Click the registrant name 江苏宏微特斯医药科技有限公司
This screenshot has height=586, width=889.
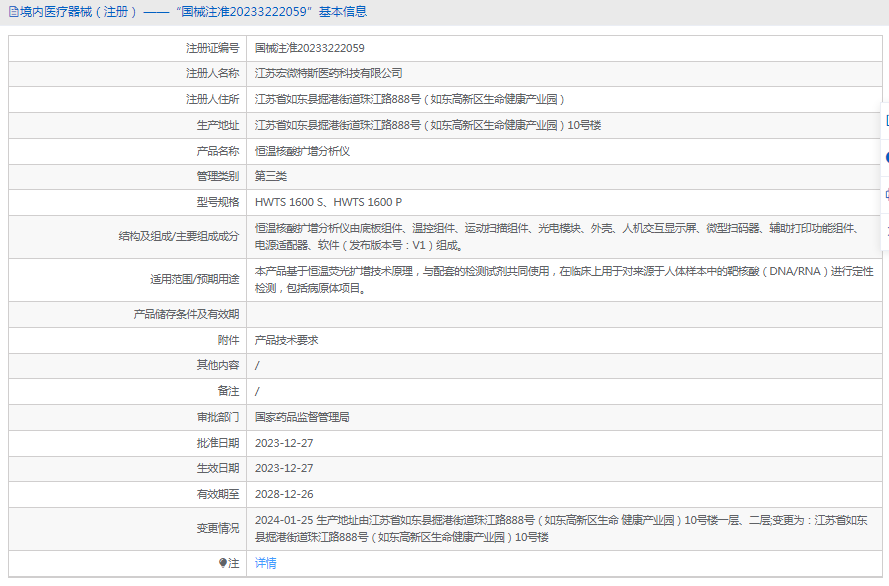[x=329, y=73]
